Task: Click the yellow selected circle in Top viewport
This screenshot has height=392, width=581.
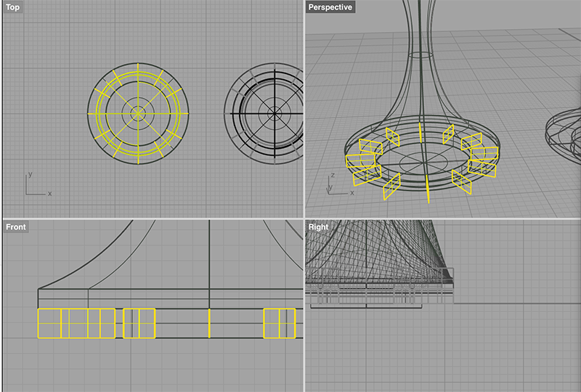Action: pos(138,113)
